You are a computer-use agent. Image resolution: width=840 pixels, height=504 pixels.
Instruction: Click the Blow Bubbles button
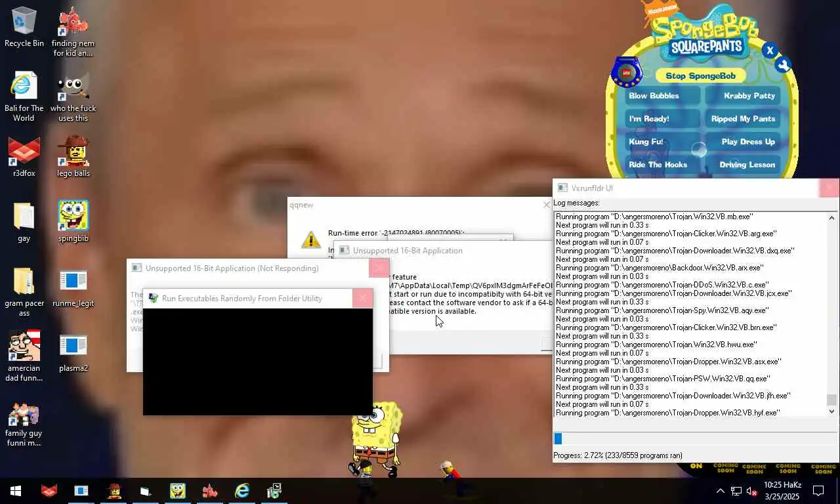pyautogui.click(x=663, y=96)
